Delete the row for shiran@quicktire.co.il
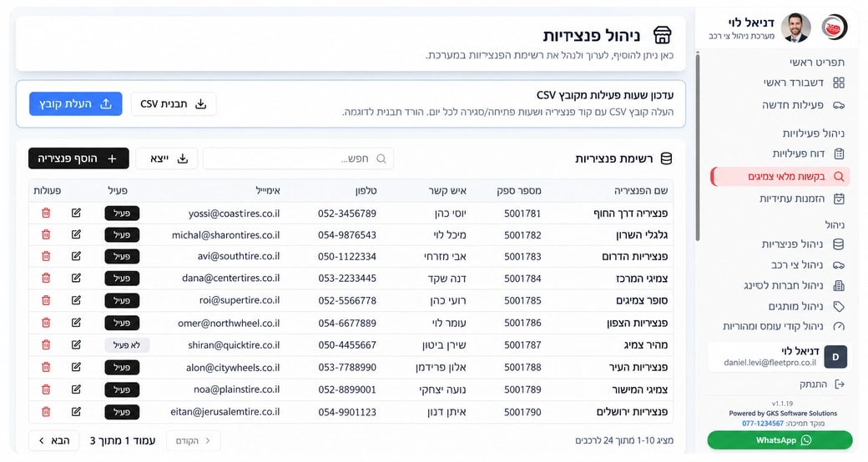The width and height of the screenshot is (868, 462). [x=46, y=344]
